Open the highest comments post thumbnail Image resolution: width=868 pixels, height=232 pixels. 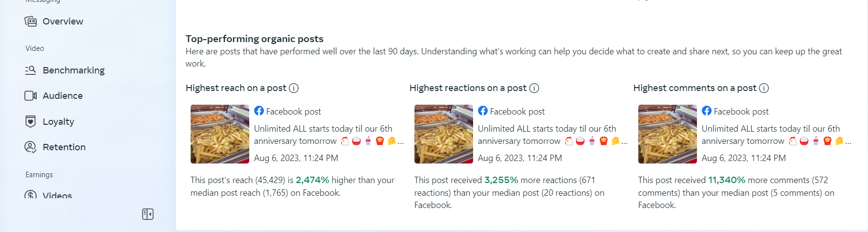(668, 134)
